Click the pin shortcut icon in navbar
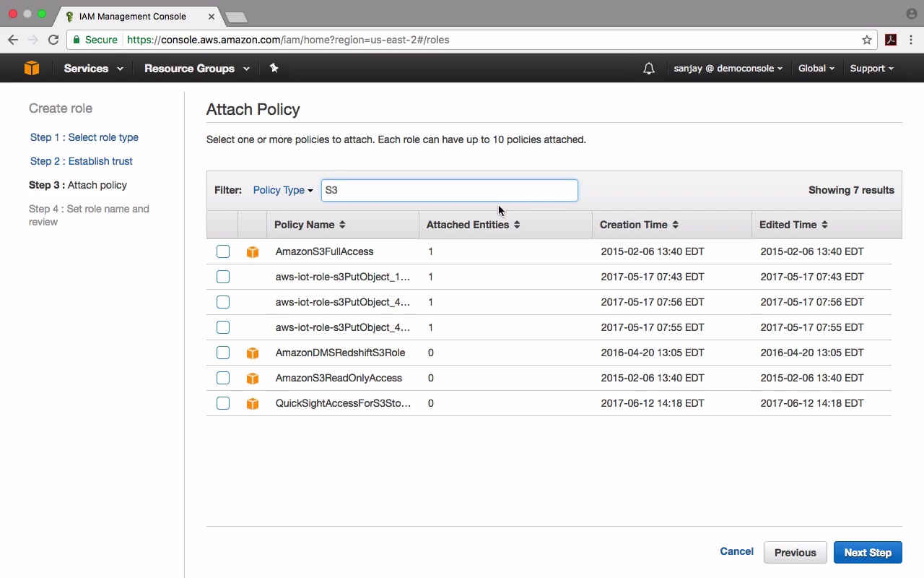This screenshot has height=578, width=924. point(274,68)
